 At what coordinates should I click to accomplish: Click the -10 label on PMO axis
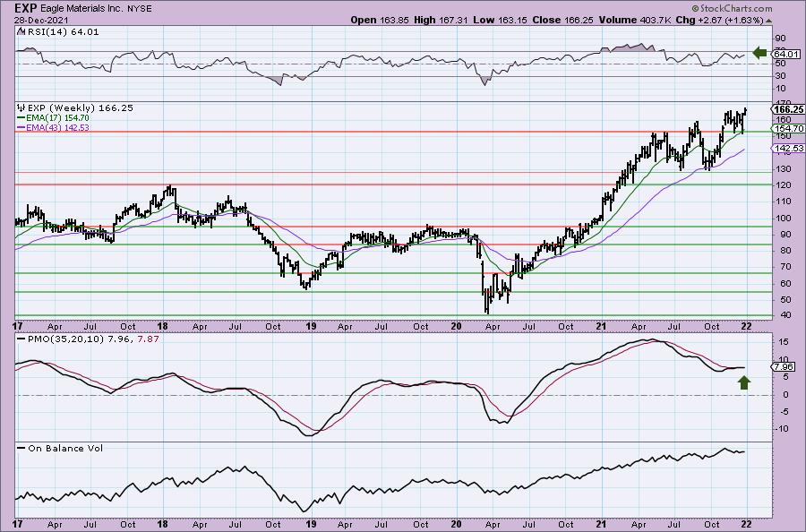click(782, 429)
